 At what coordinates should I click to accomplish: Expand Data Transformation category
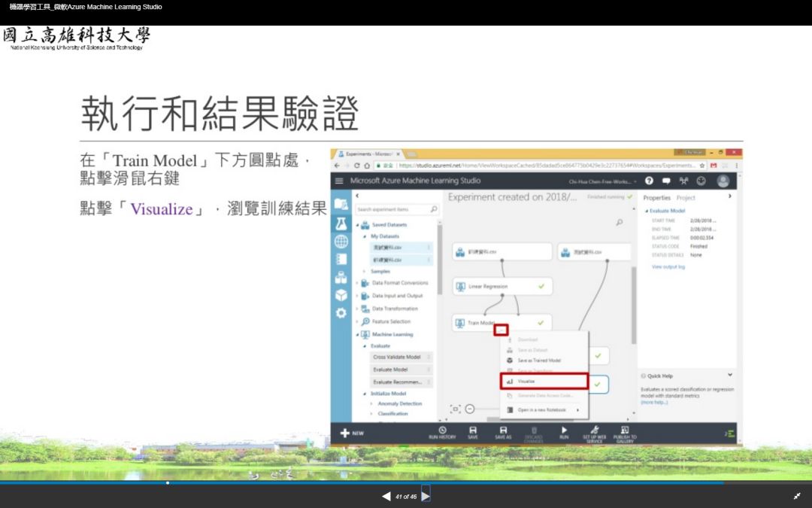coord(357,309)
